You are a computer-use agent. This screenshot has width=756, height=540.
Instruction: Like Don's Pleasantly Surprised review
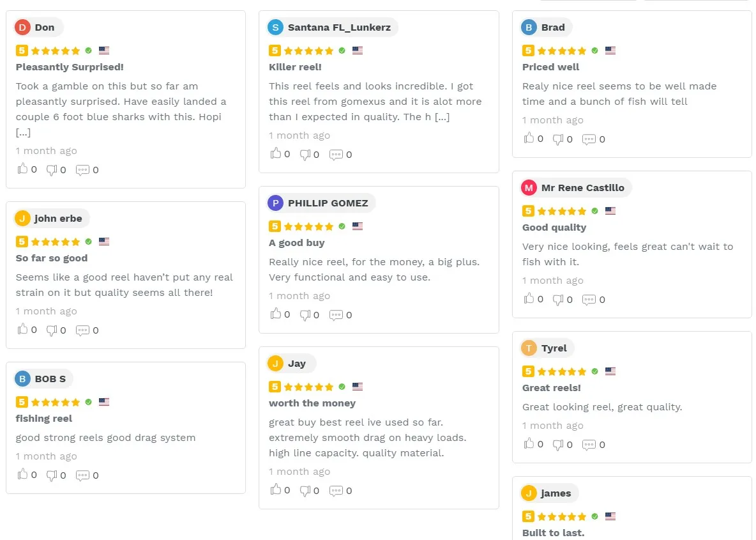23,169
